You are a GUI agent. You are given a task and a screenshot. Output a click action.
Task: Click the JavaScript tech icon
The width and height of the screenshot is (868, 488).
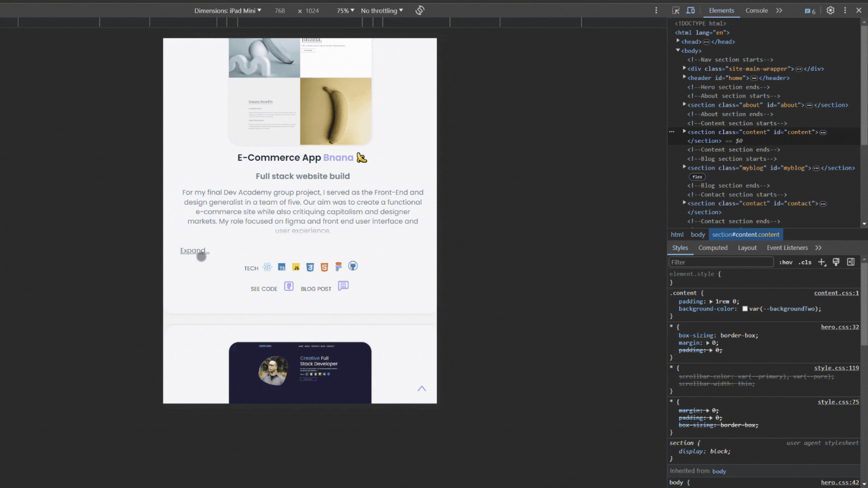(296, 267)
